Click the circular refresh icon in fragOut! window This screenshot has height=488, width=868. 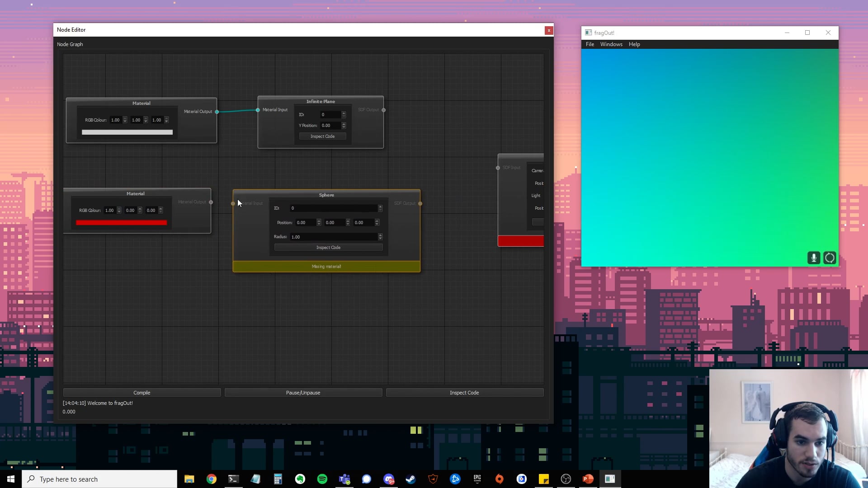coord(830,258)
